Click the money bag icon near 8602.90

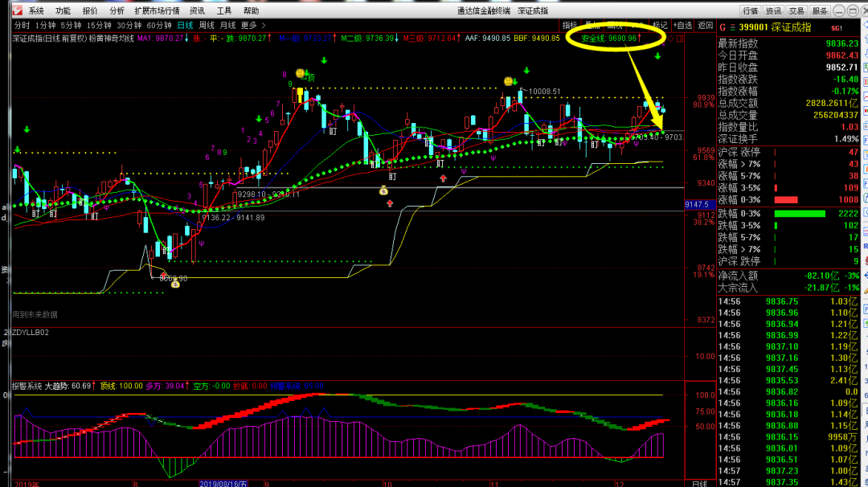175,284
